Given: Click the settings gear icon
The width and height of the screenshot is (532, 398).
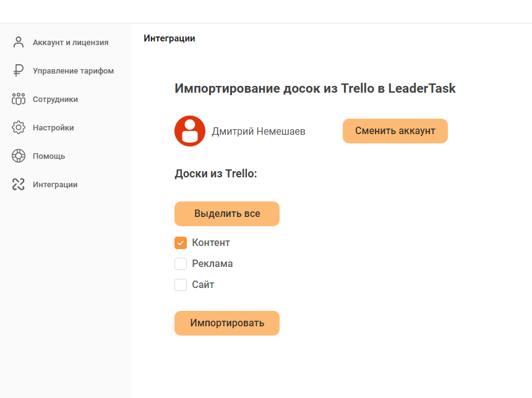Looking at the screenshot, I should point(19,127).
